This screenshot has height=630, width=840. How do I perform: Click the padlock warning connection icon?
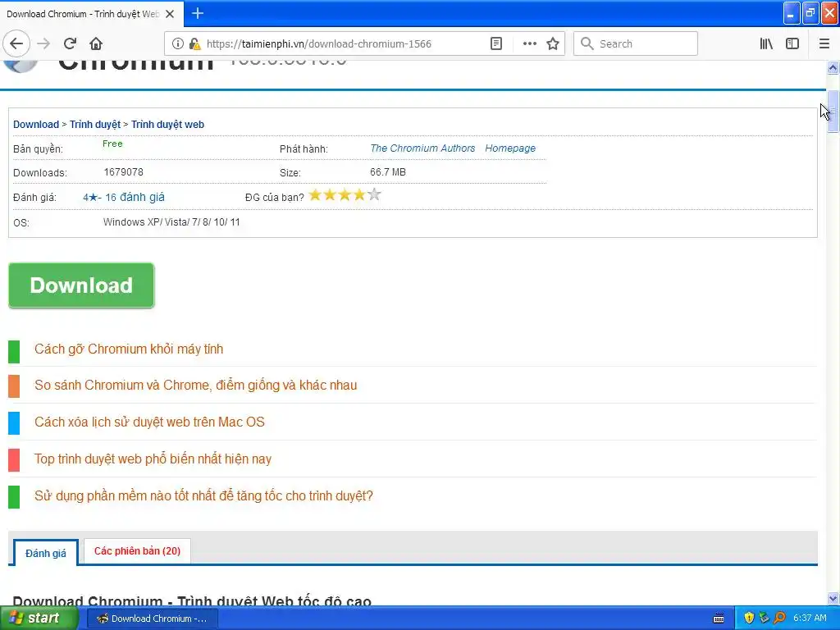pos(194,43)
